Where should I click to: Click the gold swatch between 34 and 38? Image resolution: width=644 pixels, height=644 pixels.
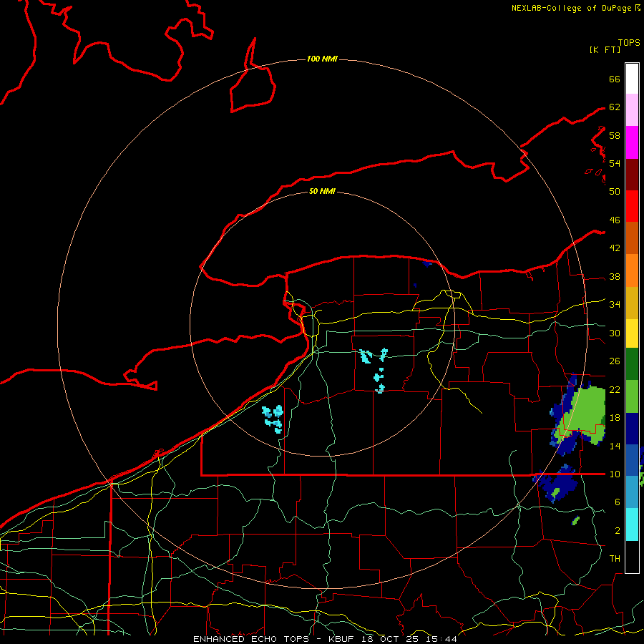point(632,302)
